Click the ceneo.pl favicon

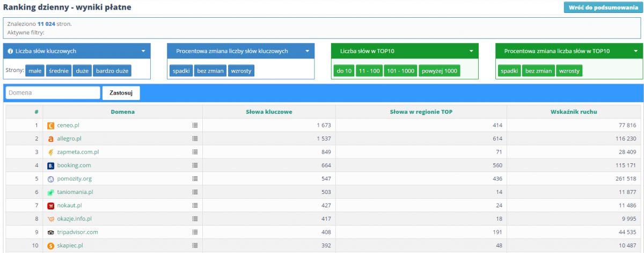click(x=51, y=126)
